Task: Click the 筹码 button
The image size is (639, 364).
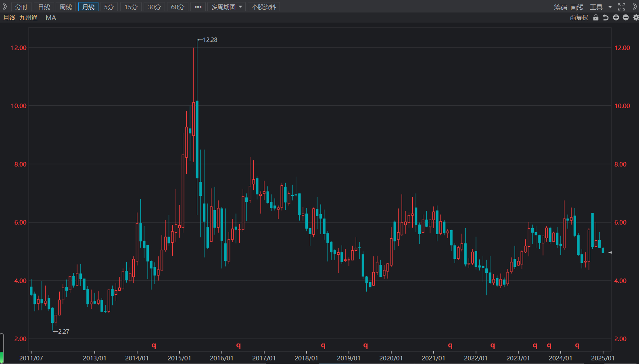Action: (560, 7)
